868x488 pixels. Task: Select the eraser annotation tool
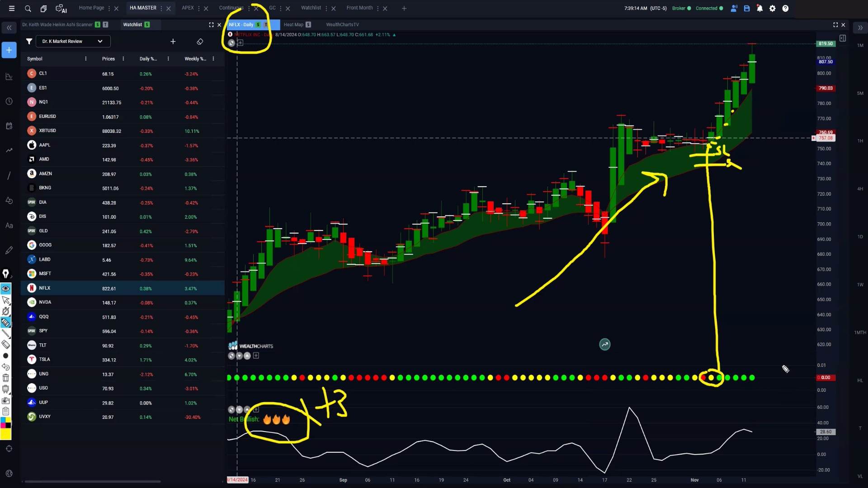click(x=5, y=344)
